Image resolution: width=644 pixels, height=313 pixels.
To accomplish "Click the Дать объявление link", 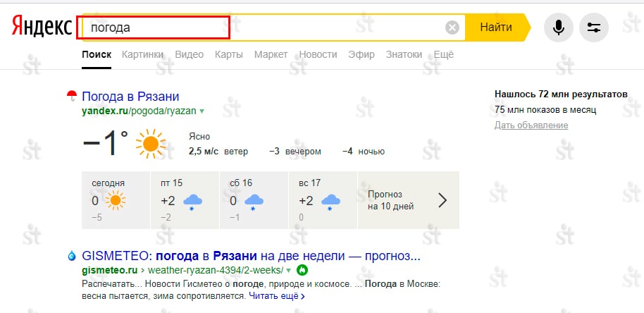I will pos(531,125).
